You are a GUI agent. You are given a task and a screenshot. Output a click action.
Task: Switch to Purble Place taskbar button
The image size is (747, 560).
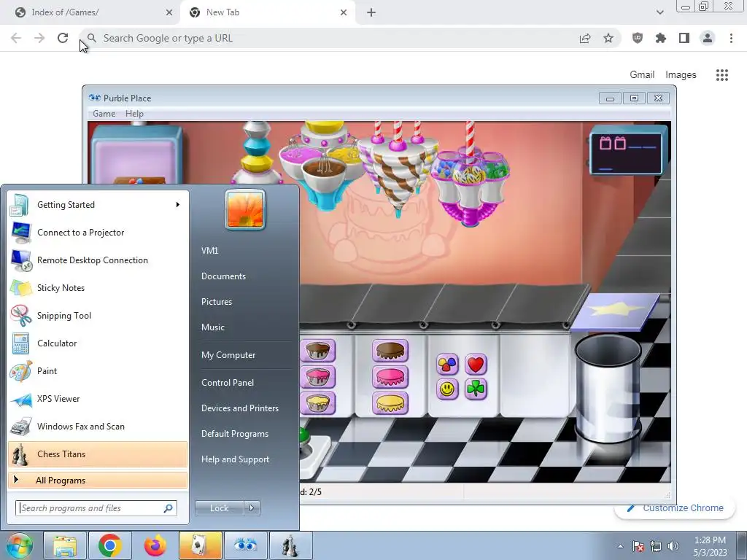tap(246, 545)
